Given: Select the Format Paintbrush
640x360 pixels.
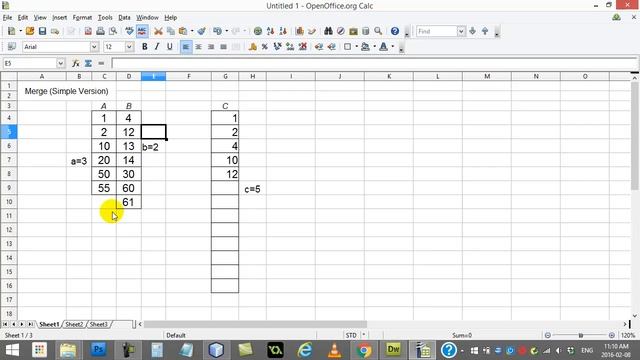Looking at the screenshot, I should [x=201, y=31].
